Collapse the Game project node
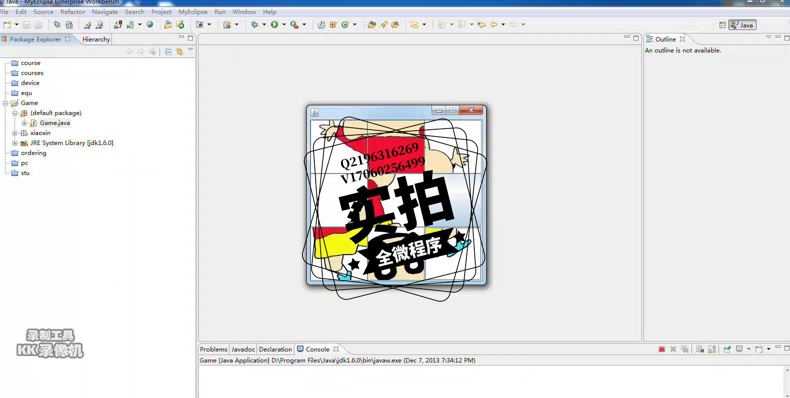Screen dimensions: 790x398 click(6, 103)
